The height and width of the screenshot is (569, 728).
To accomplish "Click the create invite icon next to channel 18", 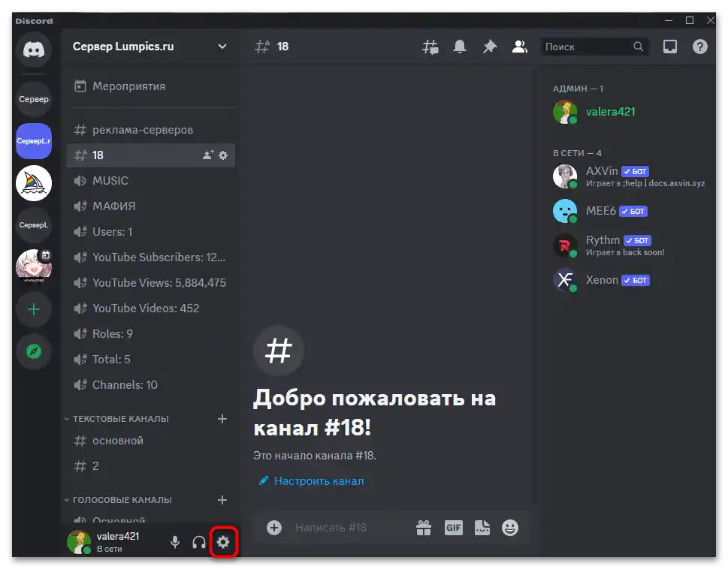I will (x=207, y=155).
